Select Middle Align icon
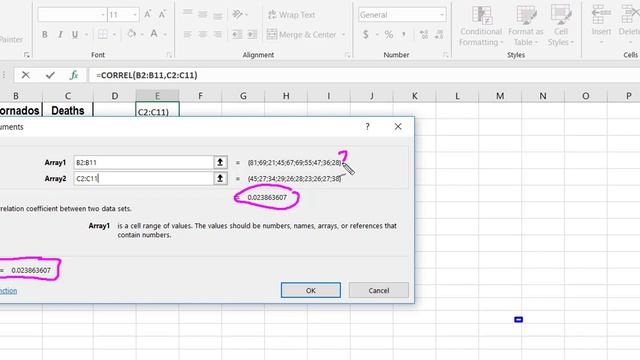640x360 pixels. pos(202,14)
